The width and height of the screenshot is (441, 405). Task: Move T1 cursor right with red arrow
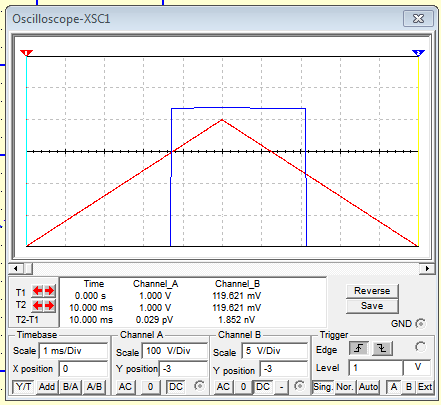click(x=49, y=291)
